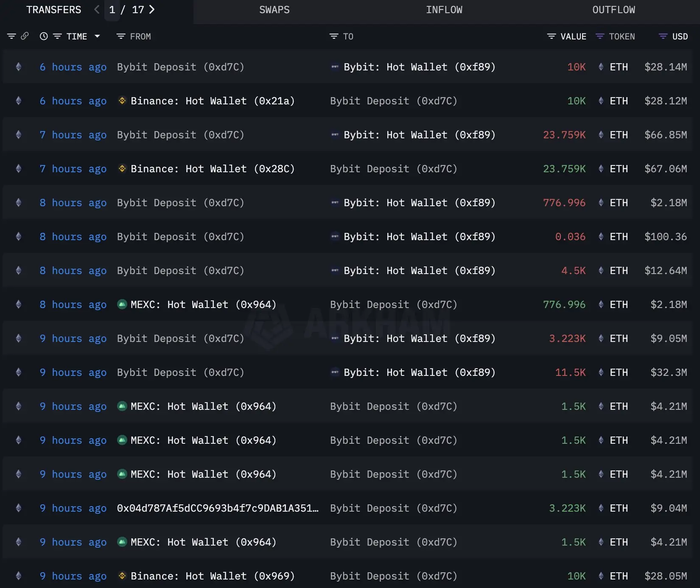Click Ethereum chain icon on $28.14M row
The image size is (700, 588).
point(18,67)
